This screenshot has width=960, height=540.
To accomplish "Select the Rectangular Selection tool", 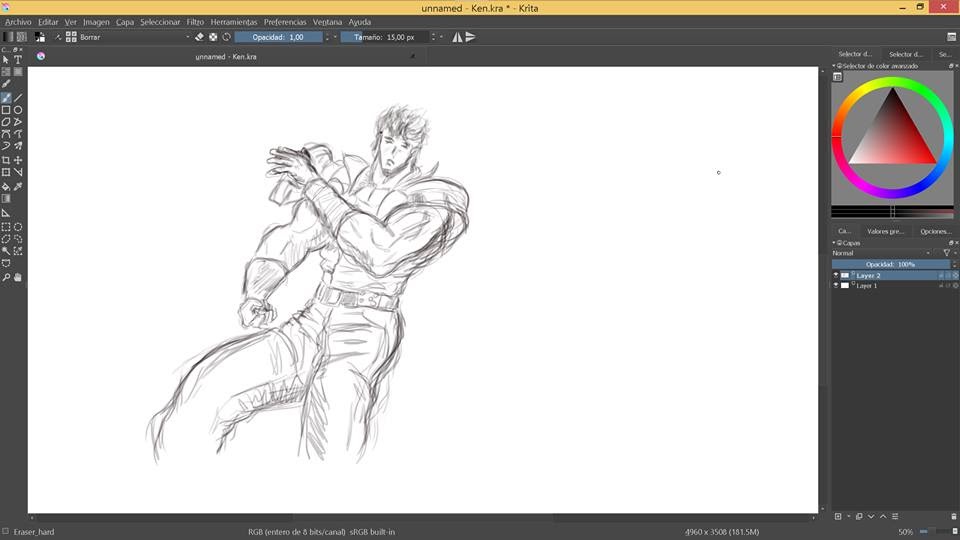I will pos(6,227).
